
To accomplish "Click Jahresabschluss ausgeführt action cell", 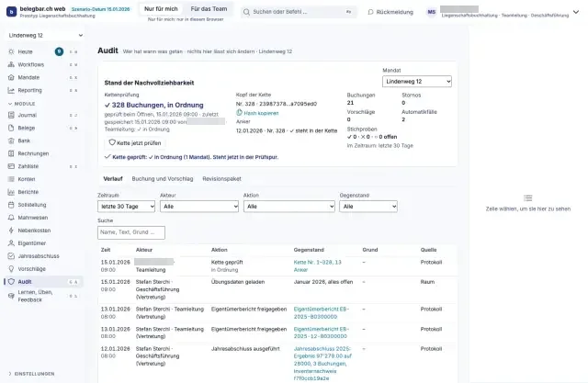I will [245, 348].
